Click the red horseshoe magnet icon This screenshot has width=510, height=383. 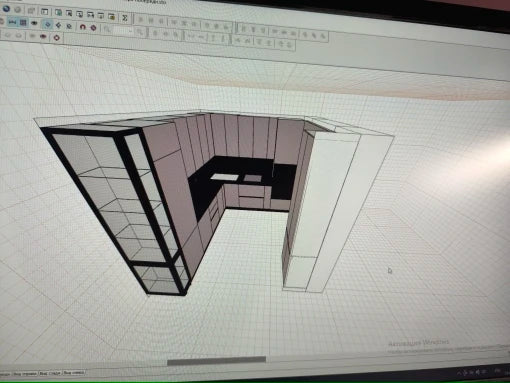(x=82, y=27)
